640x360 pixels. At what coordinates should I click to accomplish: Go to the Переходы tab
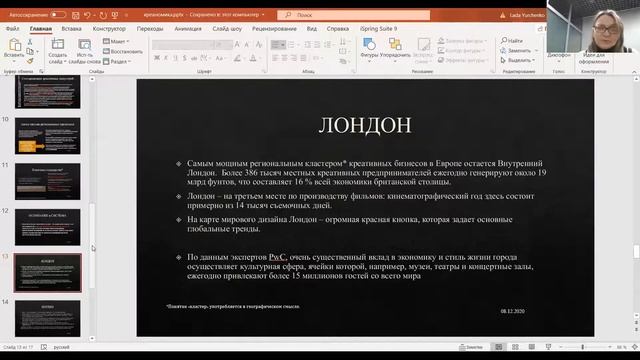150,29
